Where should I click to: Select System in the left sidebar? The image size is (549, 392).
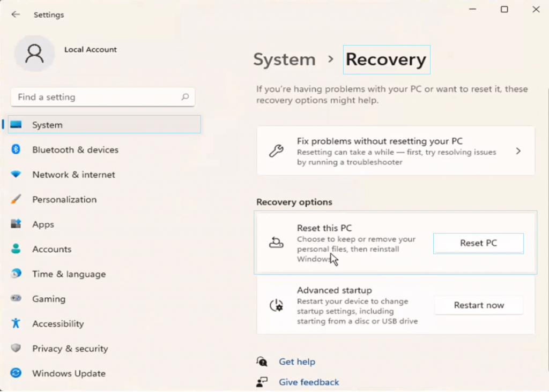tap(47, 124)
